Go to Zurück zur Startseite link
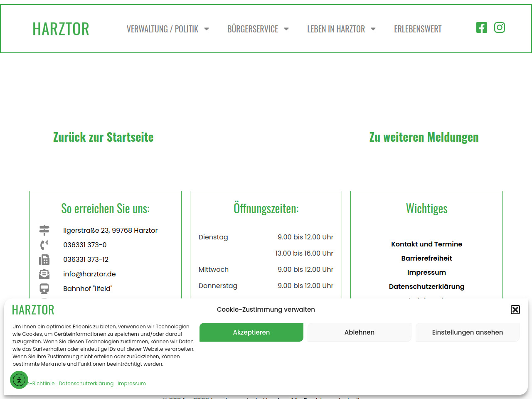Image resolution: width=532 pixels, height=399 pixels. [x=103, y=137]
